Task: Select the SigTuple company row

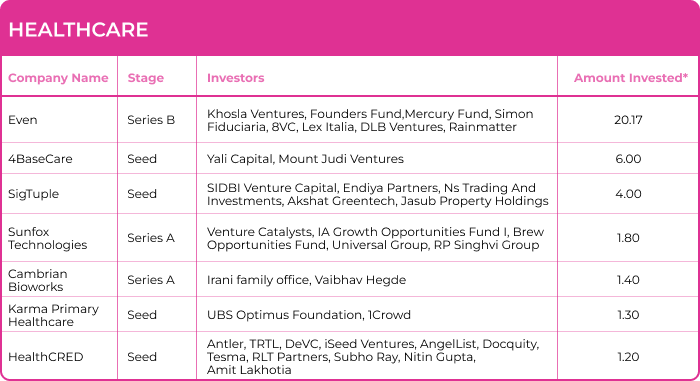Action: [x=350, y=194]
